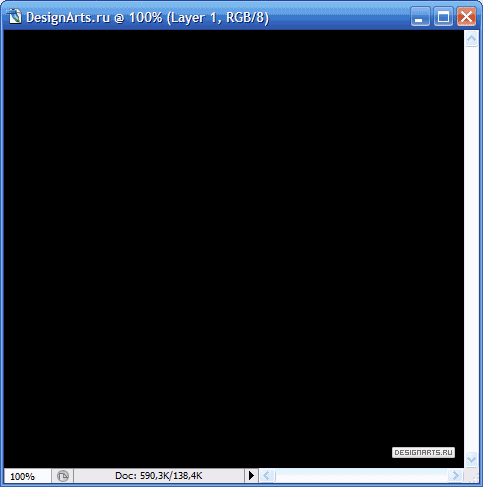This screenshot has height=487, width=483.
Task: Click the vertical scrollbar track
Action: click(471, 249)
